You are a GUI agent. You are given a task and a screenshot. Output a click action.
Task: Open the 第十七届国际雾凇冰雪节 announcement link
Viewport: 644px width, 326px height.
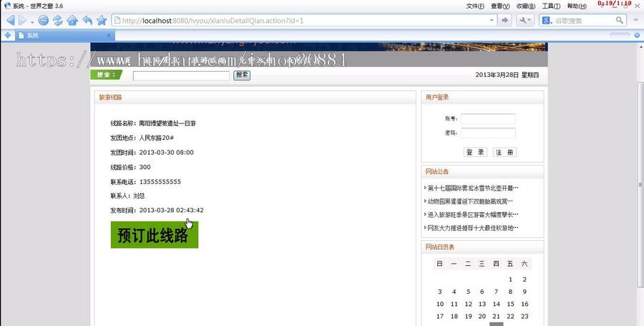(473, 188)
